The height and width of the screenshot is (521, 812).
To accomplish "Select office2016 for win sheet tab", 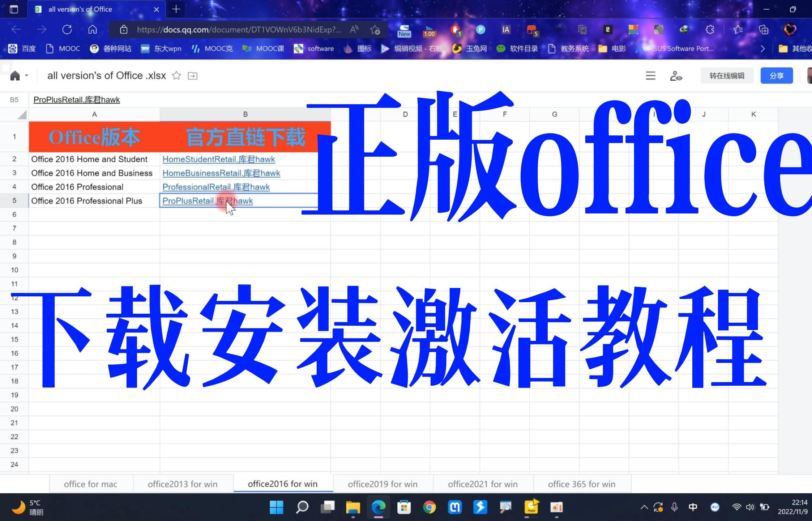I will [283, 484].
